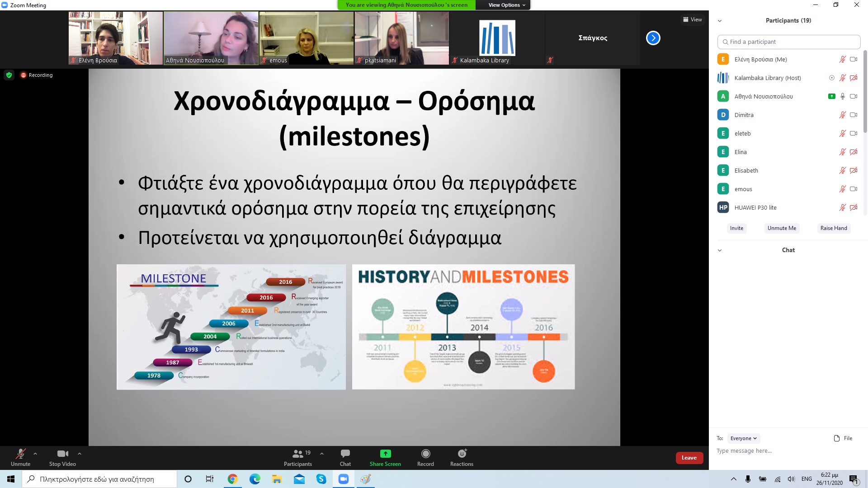Viewport: 868px width, 488px height.
Task: Open the Participants panel icon
Action: [297, 454]
